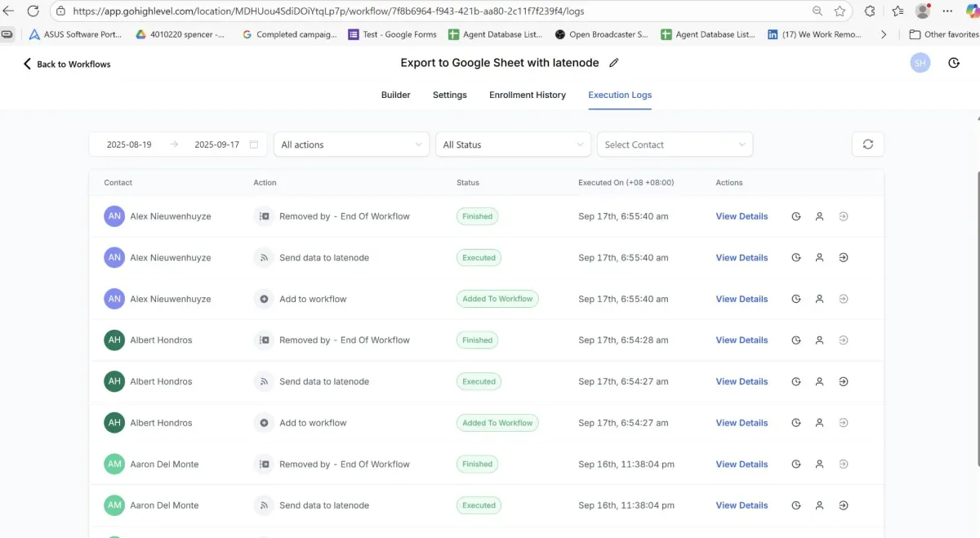Go to the Settings tab
Viewport: 980px width, 538px height.
click(450, 95)
